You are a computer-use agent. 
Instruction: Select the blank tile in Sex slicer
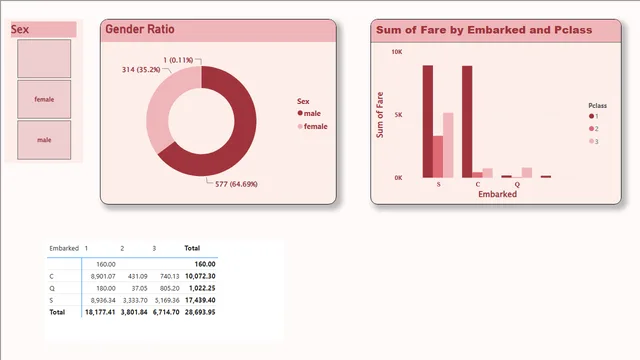[x=44, y=58]
